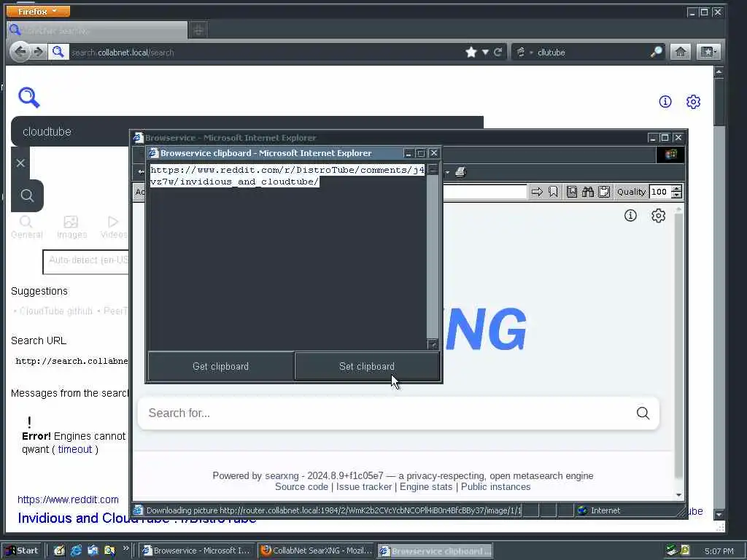Viewport: 747px width, 560px height.
Task: Launch Internet Explorer from quick launch
Action: [x=76, y=551]
